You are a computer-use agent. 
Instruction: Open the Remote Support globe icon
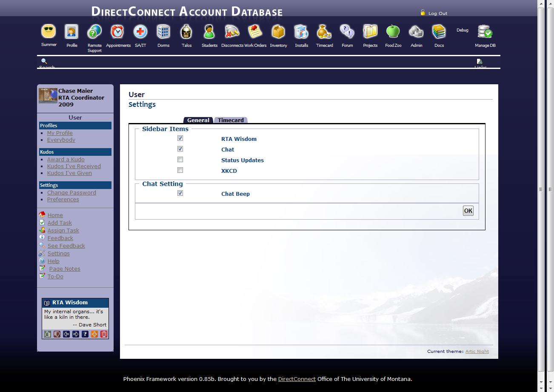(x=94, y=31)
